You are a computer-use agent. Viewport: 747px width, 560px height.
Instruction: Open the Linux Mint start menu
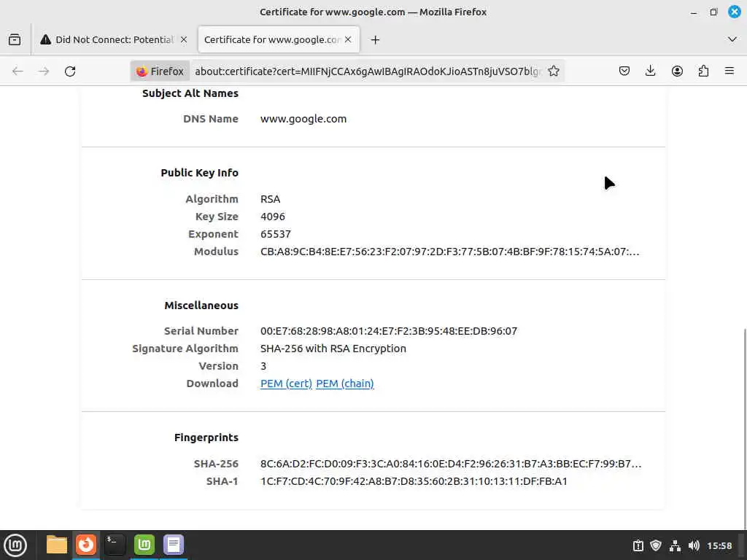(15, 545)
